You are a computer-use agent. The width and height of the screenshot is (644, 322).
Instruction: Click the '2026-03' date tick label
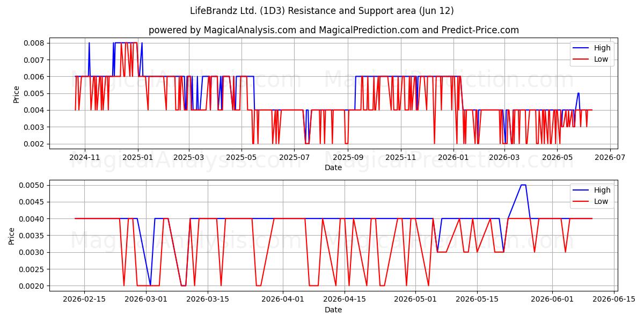tap(504, 157)
